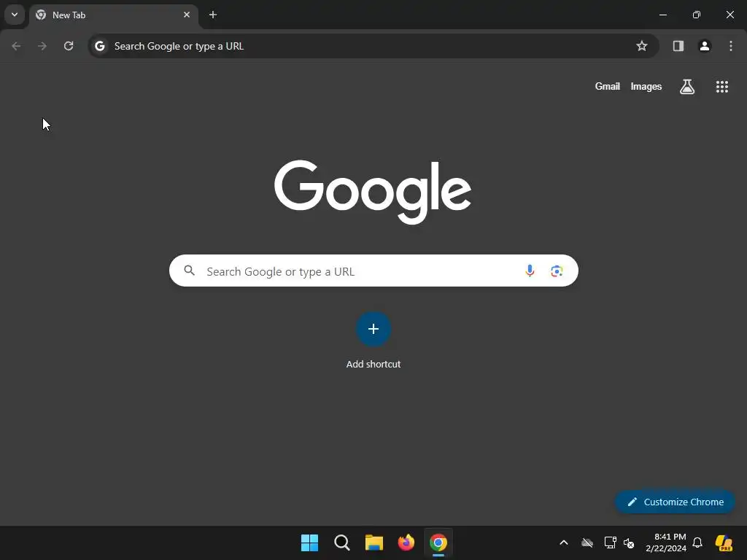The width and height of the screenshot is (747, 560).
Task: Go forward using the forward arrow
Action: pos(42,46)
